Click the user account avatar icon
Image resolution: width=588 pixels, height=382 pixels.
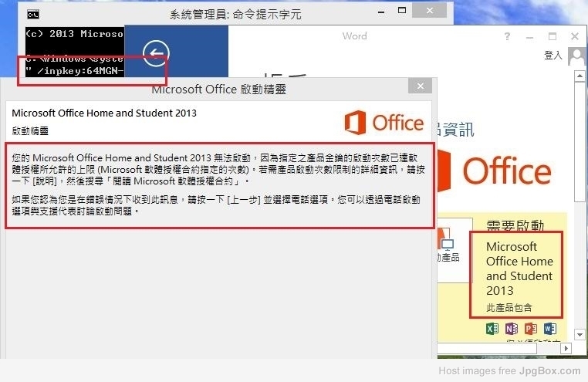tap(576, 56)
